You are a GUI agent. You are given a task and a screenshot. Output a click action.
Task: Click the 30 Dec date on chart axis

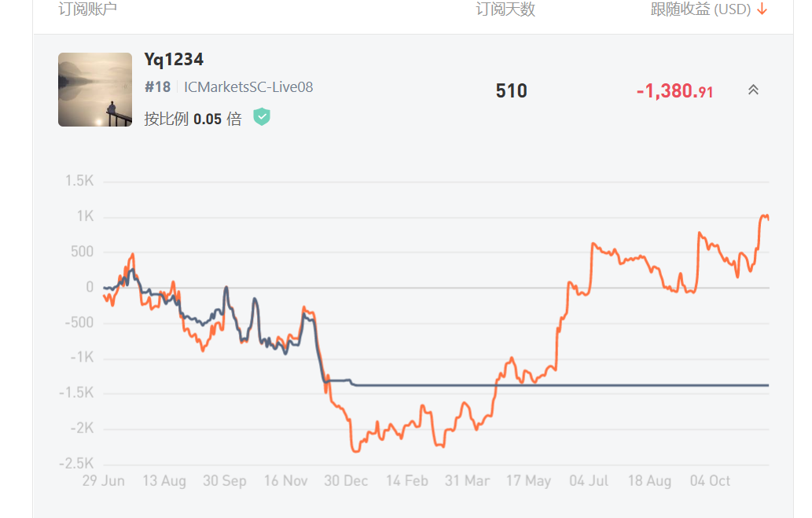346,481
